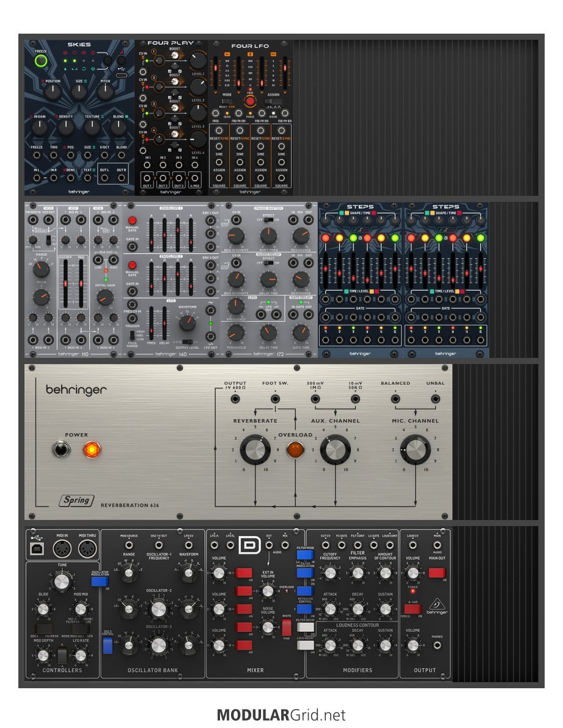Click the OUT L jack on Skies
563x728 pixels.
(x=105, y=178)
